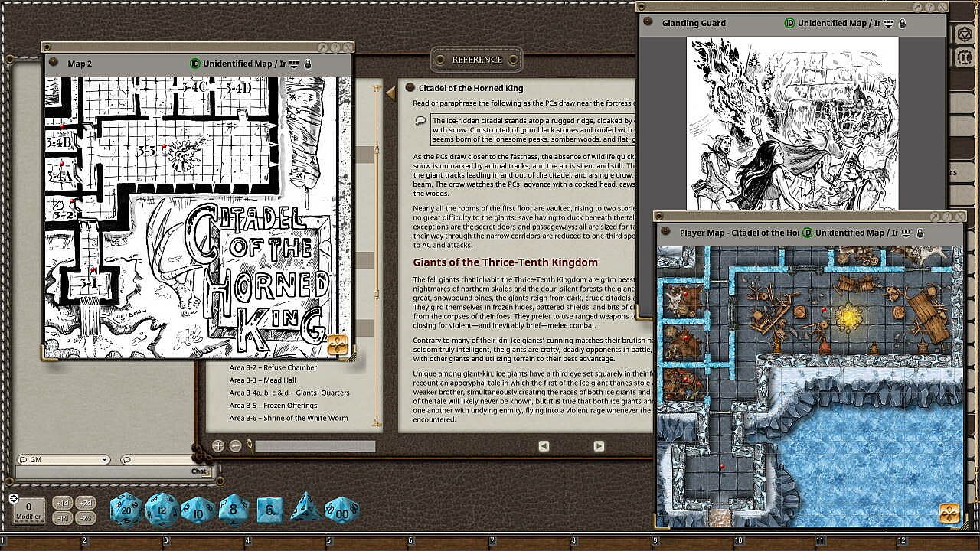This screenshot has width=980, height=551.
Task: Roll the d6 die
Action: 269,510
